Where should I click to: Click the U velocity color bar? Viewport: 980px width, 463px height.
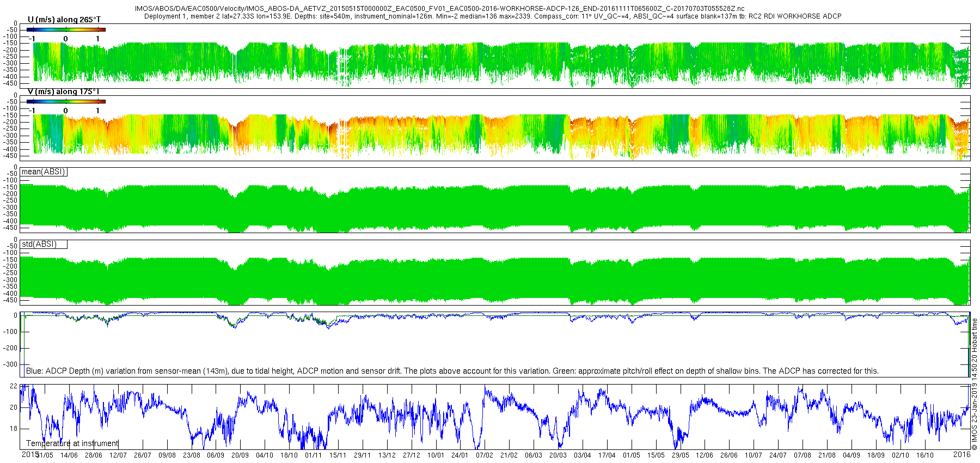coord(66,29)
